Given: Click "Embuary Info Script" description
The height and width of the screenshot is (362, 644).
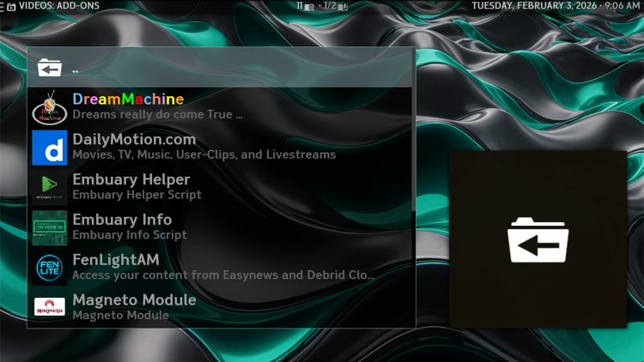Looking at the screenshot, I should (x=130, y=235).
